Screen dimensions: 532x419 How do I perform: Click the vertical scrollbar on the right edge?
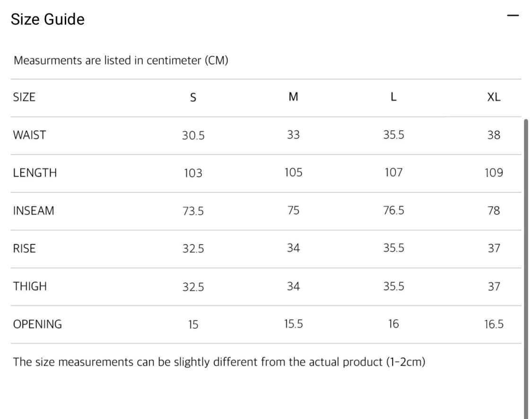tap(526, 269)
